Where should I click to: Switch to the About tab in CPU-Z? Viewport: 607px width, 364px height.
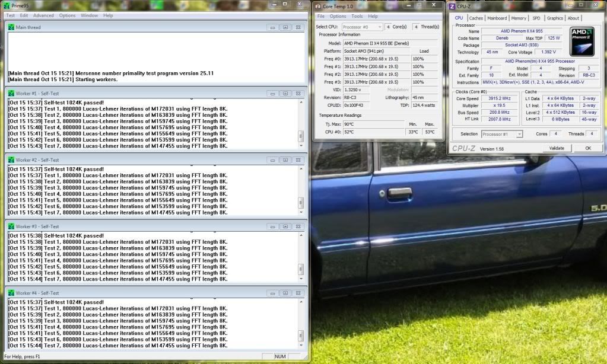tap(573, 18)
